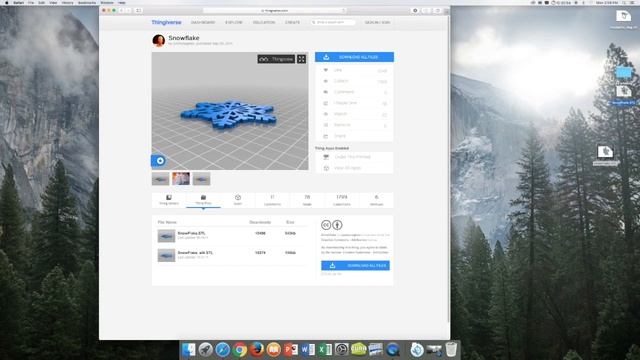Viewport: 640px width, 360px height.
Task: Open PowerPoint in the Dock
Action: pyautogui.click(x=291, y=350)
